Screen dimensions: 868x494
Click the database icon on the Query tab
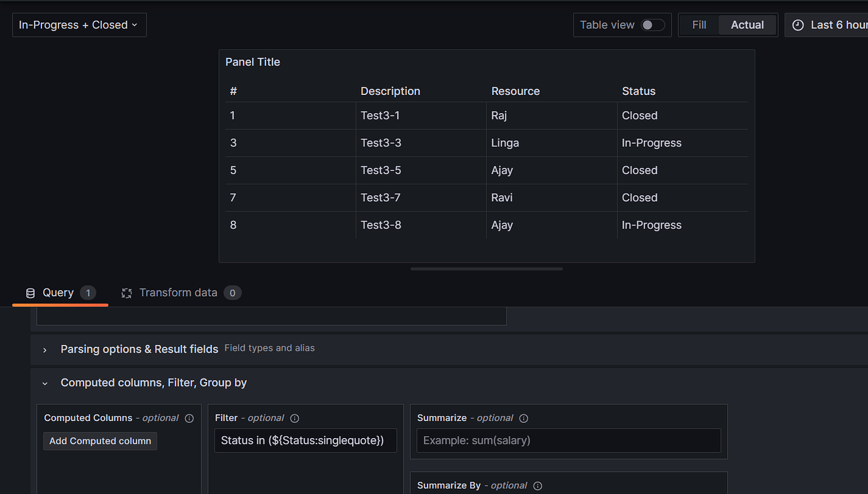(30, 292)
